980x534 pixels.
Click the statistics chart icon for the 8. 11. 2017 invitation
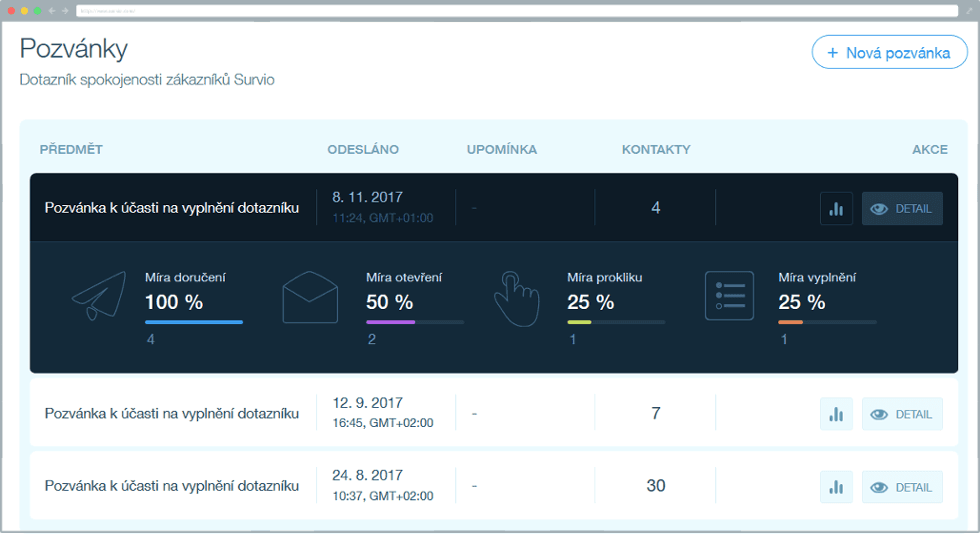836,209
